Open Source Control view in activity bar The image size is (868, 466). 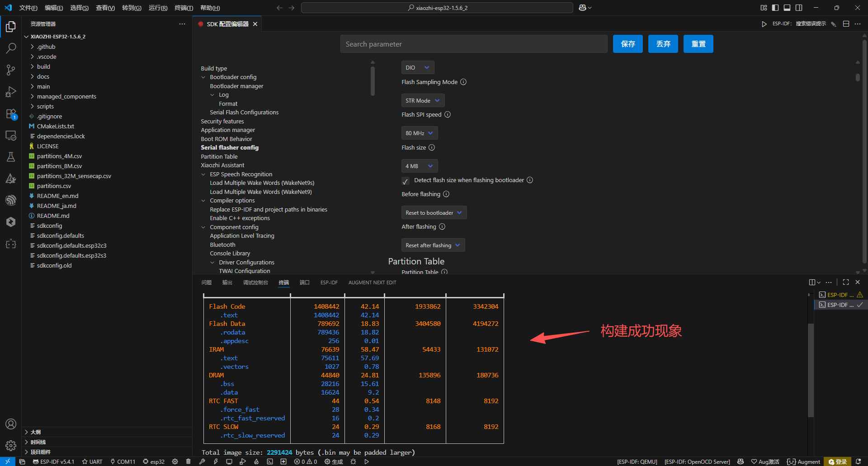[x=11, y=70]
